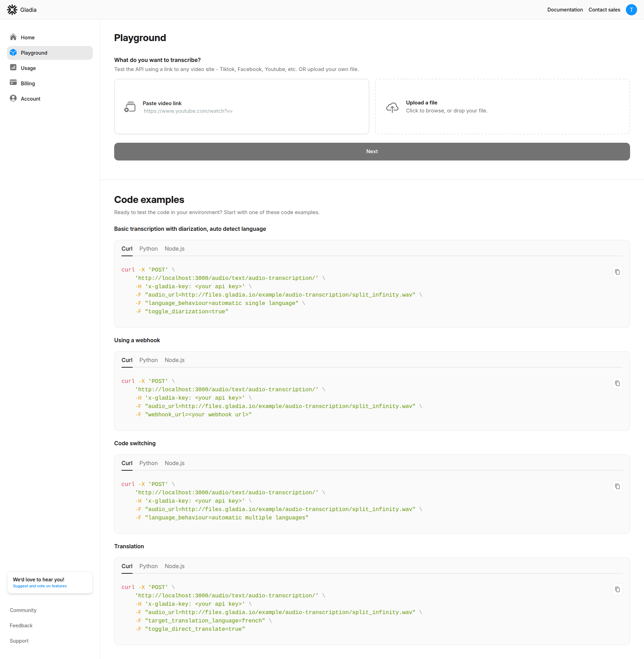Open Billing via its card icon

(13, 83)
